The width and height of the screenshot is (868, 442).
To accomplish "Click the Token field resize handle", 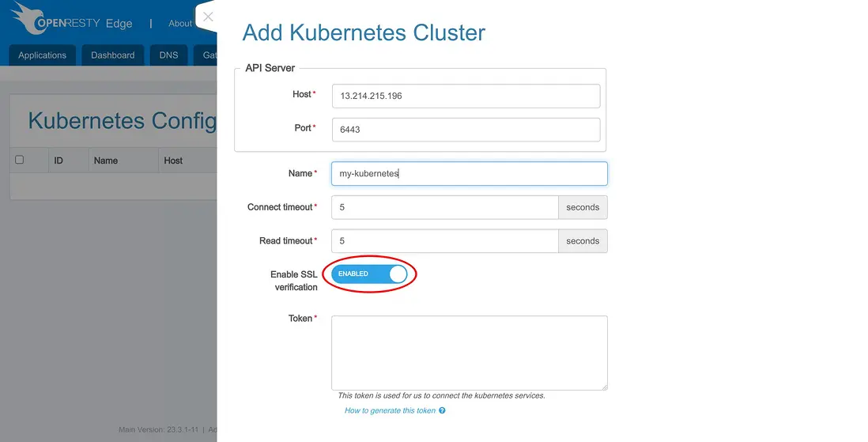I will 604,387.
